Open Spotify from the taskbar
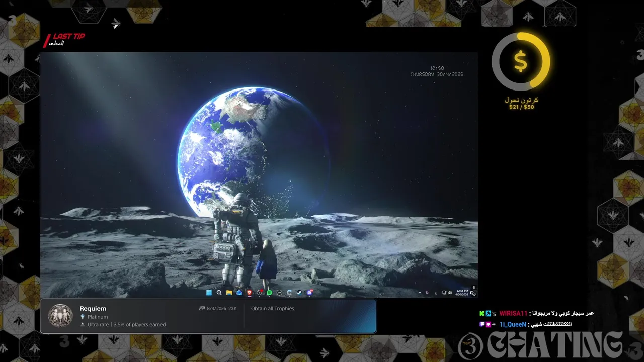Image resolution: width=644 pixels, height=362 pixels. click(x=269, y=293)
